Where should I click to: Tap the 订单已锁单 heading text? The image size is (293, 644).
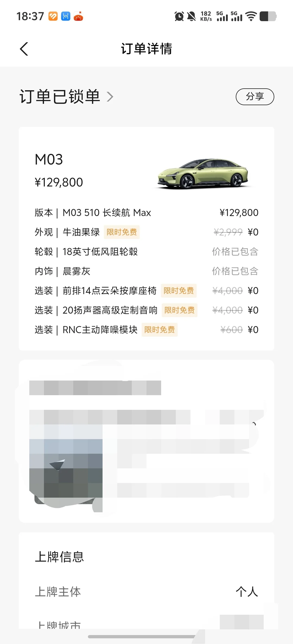pos(60,97)
